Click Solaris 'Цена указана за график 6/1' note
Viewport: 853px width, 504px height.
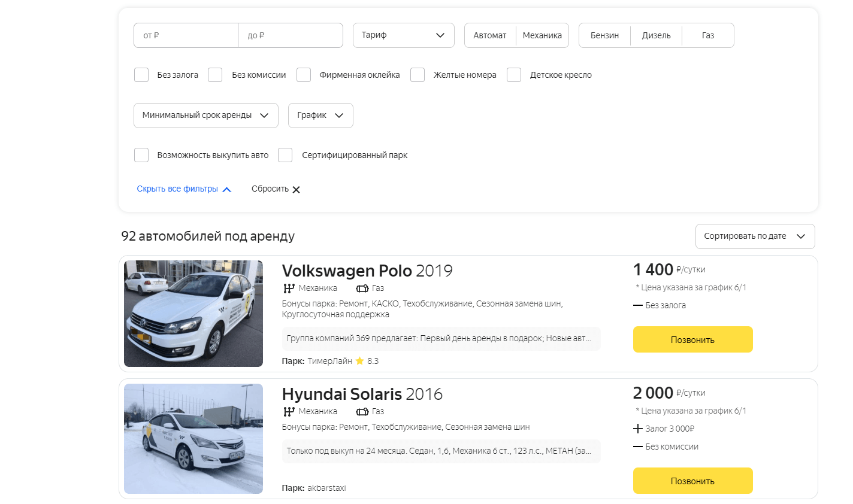pyautogui.click(x=691, y=411)
